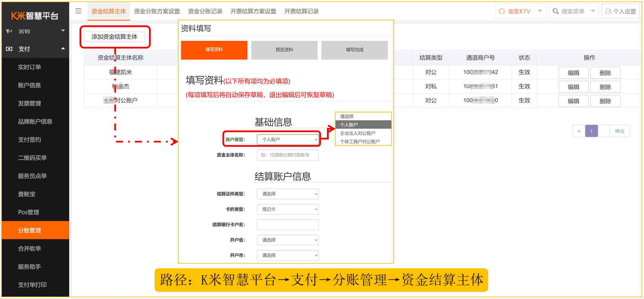
Task: Open 发票管理 in the sidebar
Action: pyautogui.click(x=35, y=103)
